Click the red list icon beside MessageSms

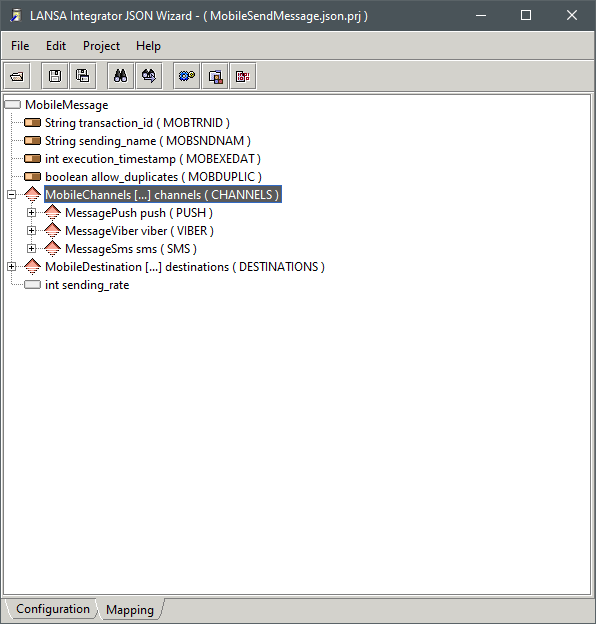point(52,248)
